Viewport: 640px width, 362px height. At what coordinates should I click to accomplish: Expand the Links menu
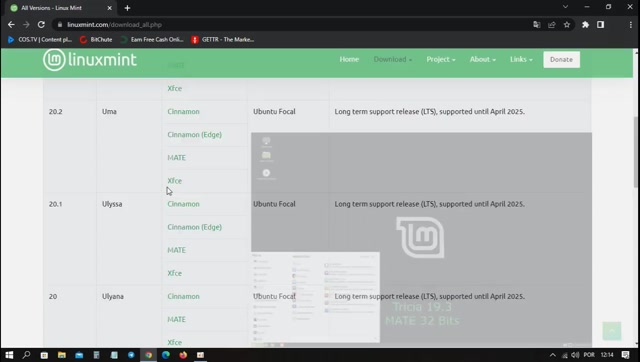point(521,59)
